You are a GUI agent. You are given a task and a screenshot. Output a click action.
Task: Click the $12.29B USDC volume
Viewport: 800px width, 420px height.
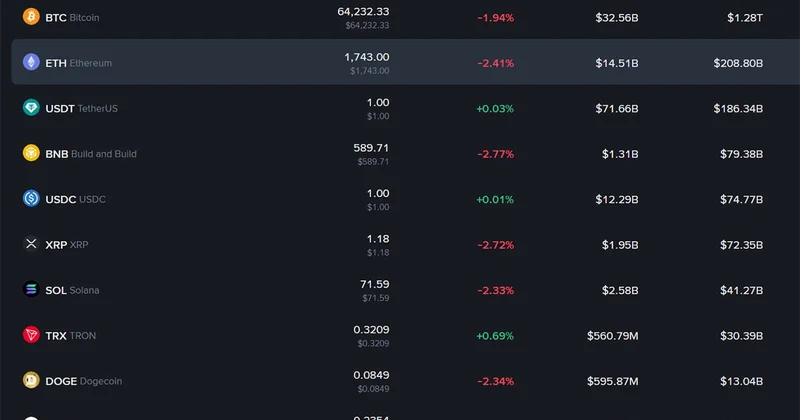[617, 200]
